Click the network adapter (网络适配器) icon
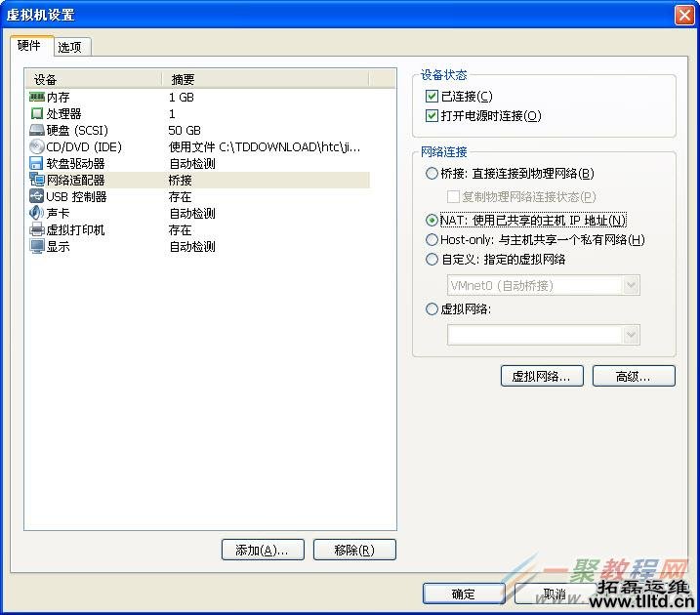Image resolution: width=700 pixels, height=615 pixels. [36, 180]
